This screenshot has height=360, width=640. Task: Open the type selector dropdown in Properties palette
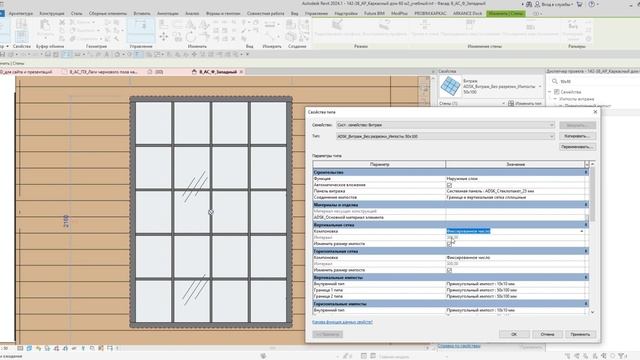tap(540, 87)
